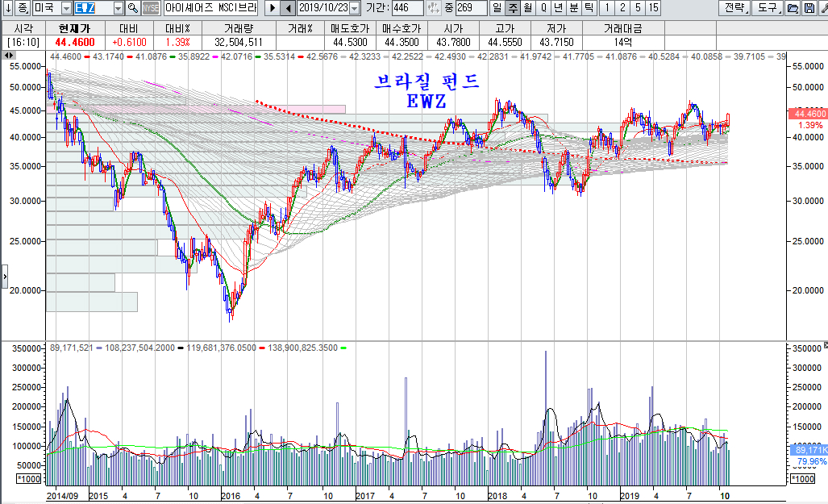Click the magnifier symbol search icon
This screenshot has height=504, width=828.
pos(131,8)
